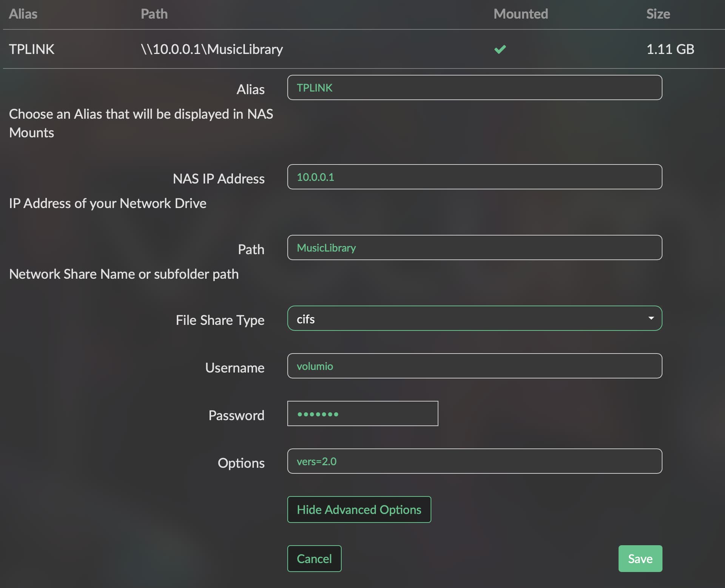Image resolution: width=725 pixels, height=588 pixels.
Task: Save the NAS mount settings
Action: point(640,559)
